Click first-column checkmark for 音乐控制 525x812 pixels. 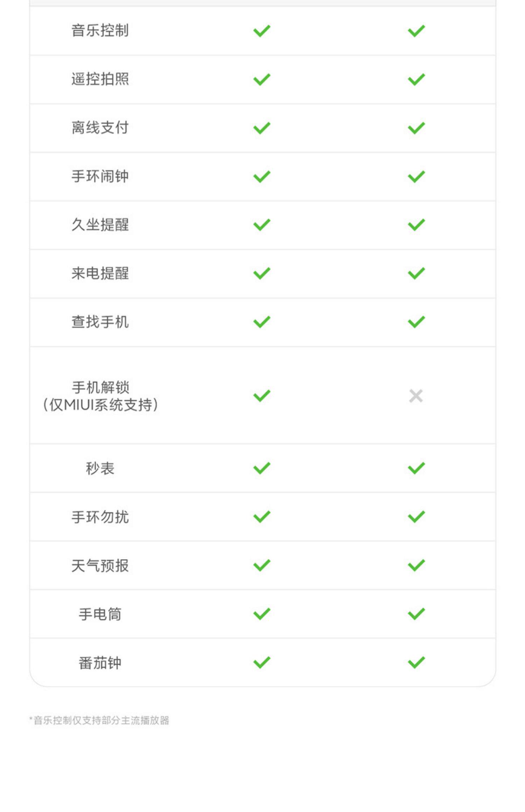coord(262,31)
